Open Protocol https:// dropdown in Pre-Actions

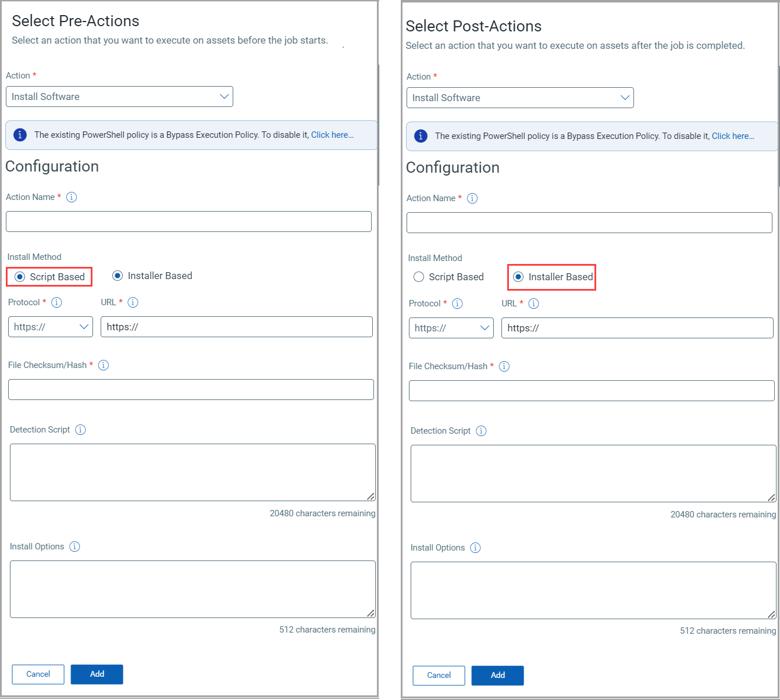[51, 327]
